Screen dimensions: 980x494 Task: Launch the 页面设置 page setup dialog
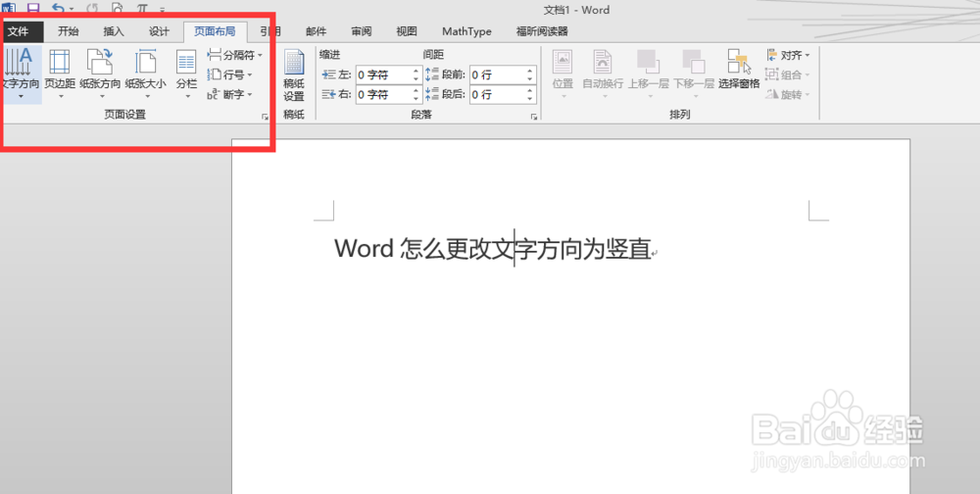point(265,117)
